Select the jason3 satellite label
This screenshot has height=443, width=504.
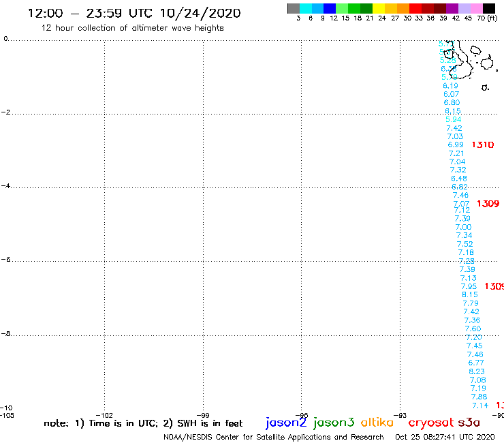[x=334, y=423]
